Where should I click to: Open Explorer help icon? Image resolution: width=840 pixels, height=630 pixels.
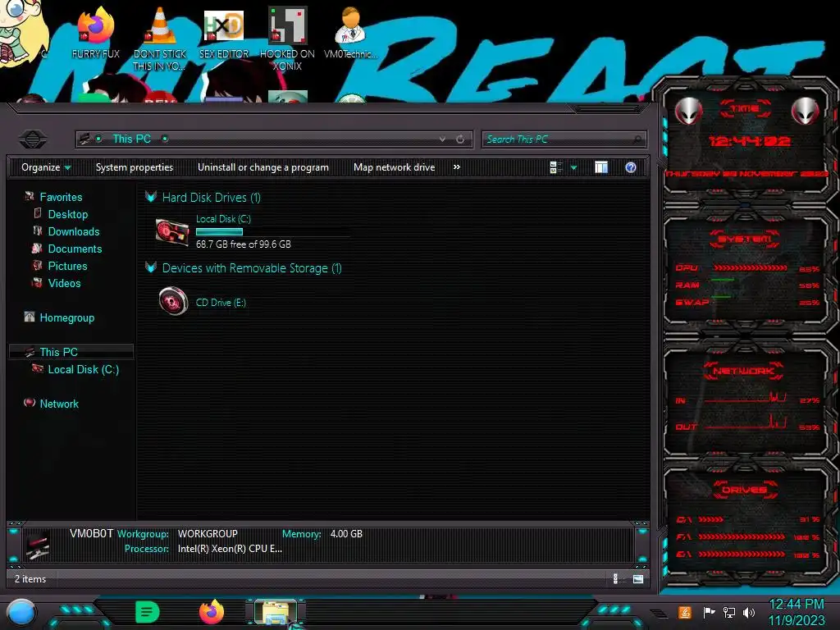tap(631, 167)
